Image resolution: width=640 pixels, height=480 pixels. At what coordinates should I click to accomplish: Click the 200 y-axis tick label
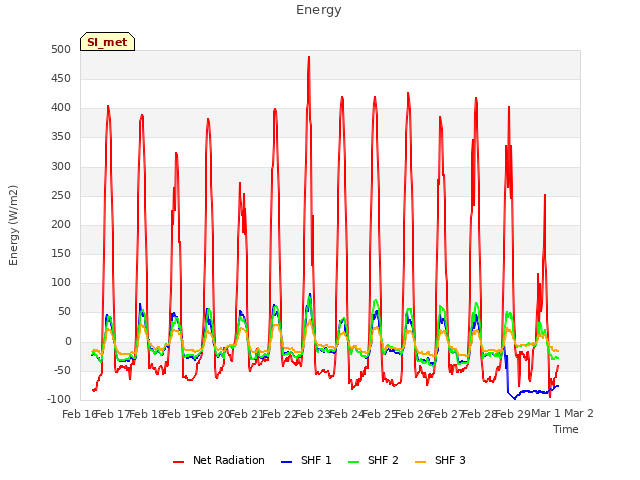pyautogui.click(x=61, y=225)
